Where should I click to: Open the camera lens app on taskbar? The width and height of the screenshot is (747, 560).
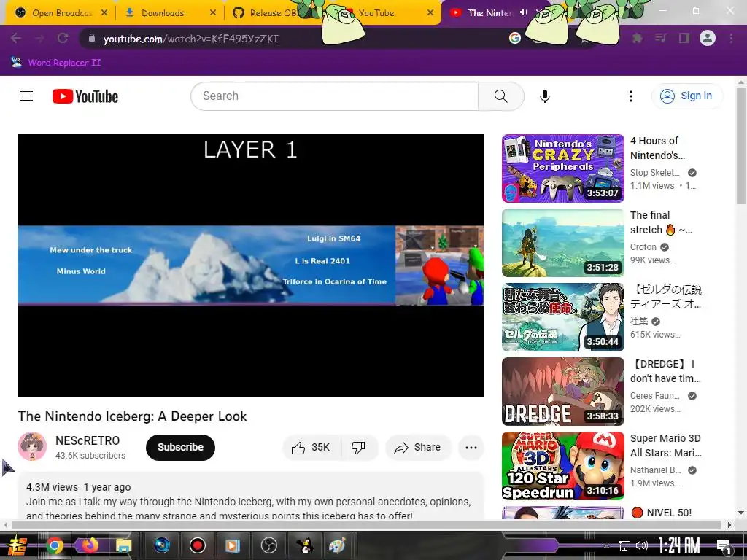pyautogui.click(x=162, y=545)
